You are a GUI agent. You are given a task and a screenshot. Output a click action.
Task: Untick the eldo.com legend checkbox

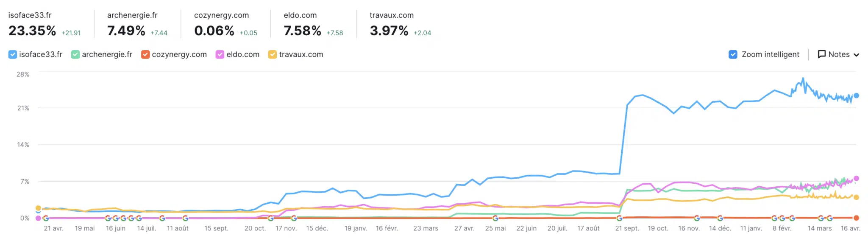point(220,54)
